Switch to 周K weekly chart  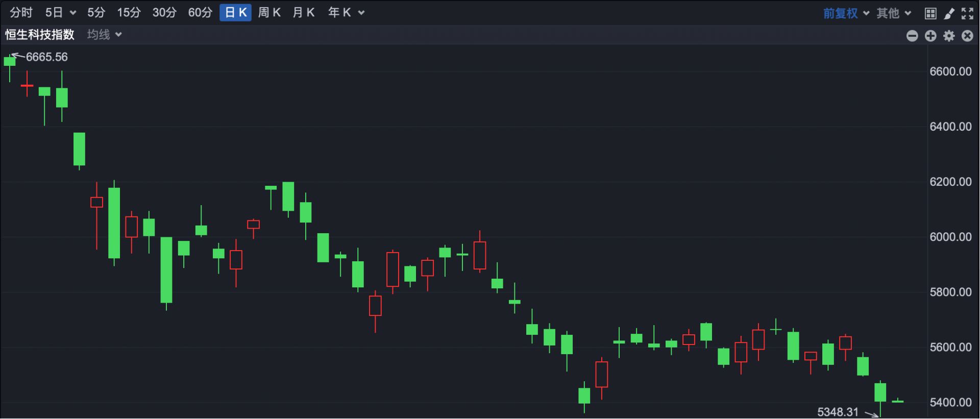coord(269,13)
